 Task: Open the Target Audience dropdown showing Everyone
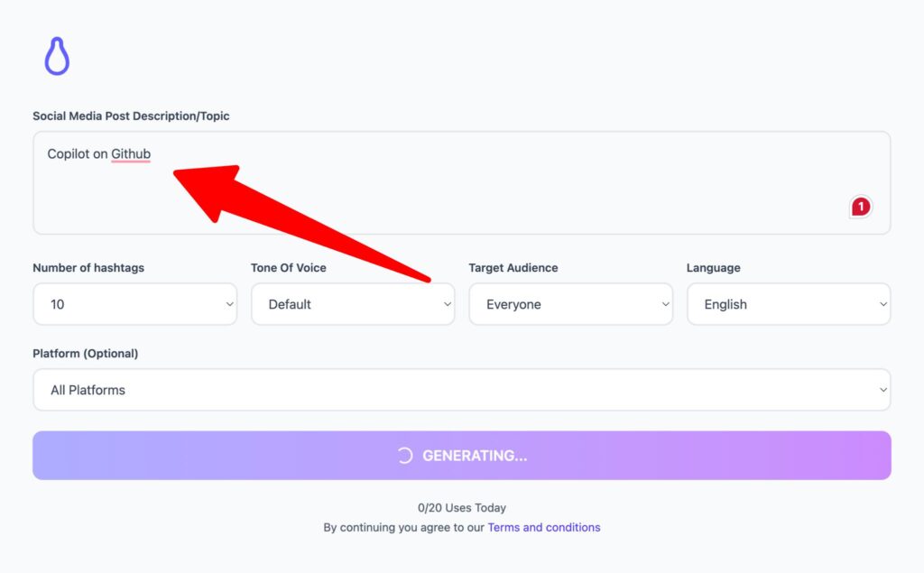[x=570, y=304]
